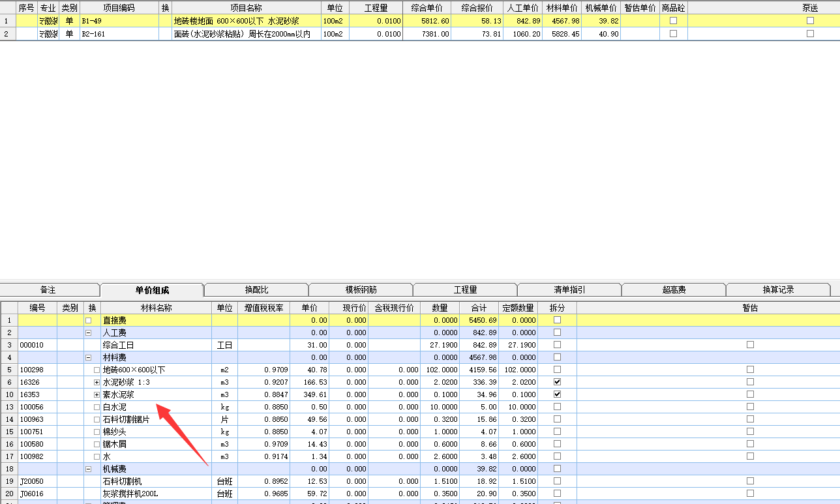Uncheck the 拆分 box for 水泥砂浆 1:3
The height and width of the screenshot is (504, 840).
pos(557,382)
